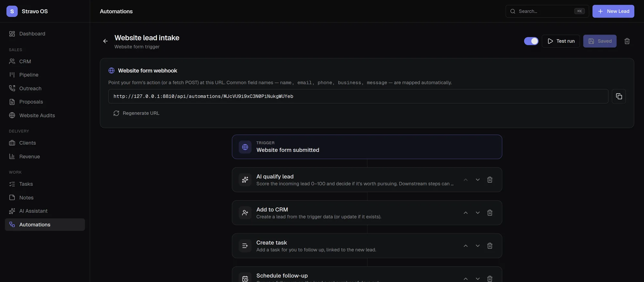
Task: Delete the Create task step
Action: 490,246
